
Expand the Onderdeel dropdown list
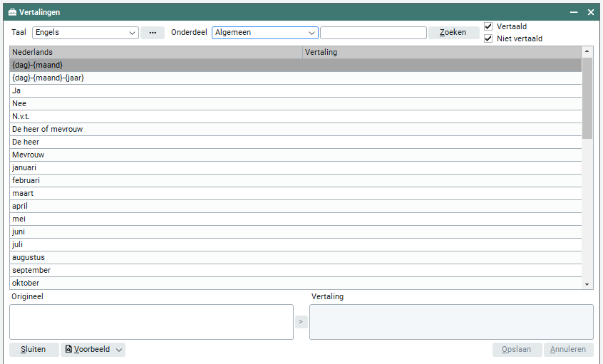(x=311, y=33)
